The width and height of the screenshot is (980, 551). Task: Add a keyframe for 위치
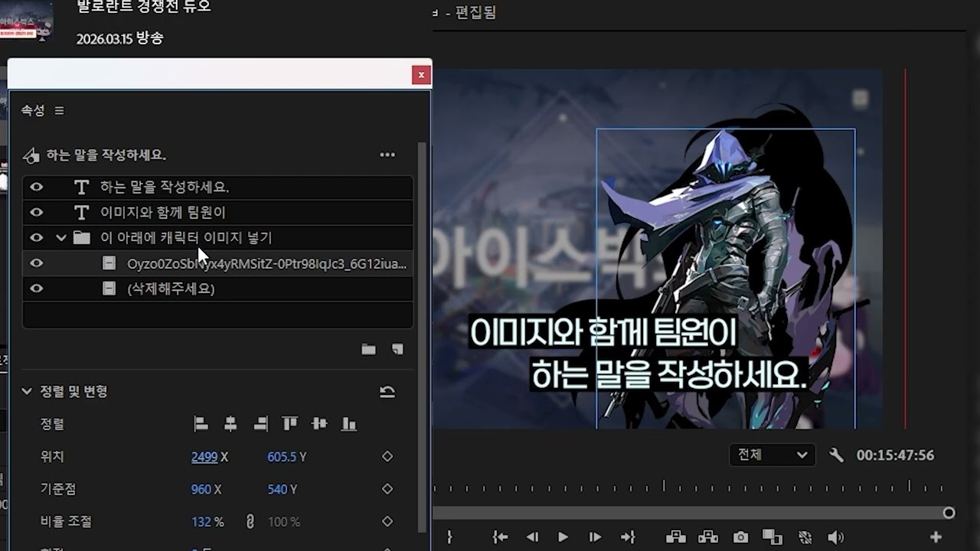[x=387, y=457]
